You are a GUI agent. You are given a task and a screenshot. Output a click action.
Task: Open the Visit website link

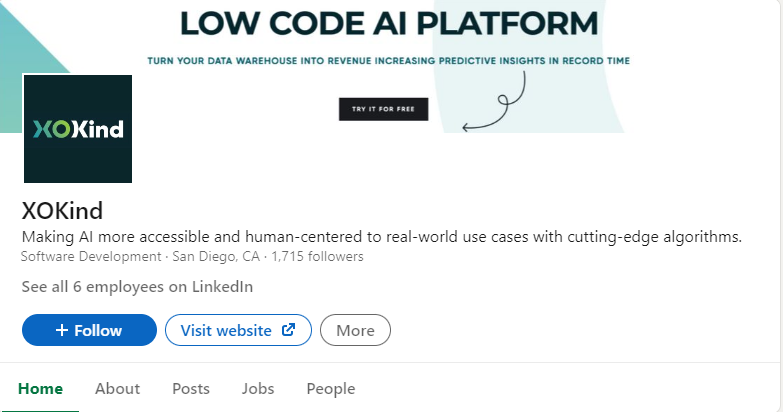pos(238,330)
